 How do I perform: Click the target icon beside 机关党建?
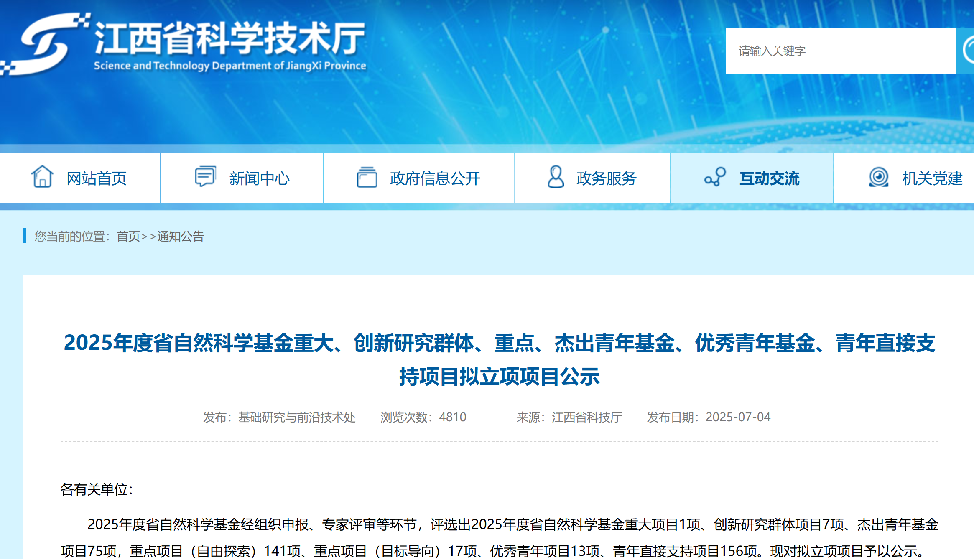878,177
